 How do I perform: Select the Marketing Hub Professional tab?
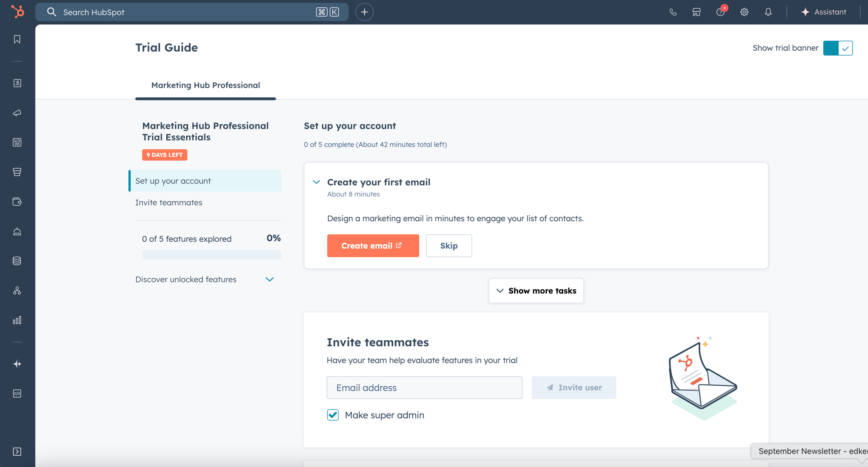[x=206, y=86]
